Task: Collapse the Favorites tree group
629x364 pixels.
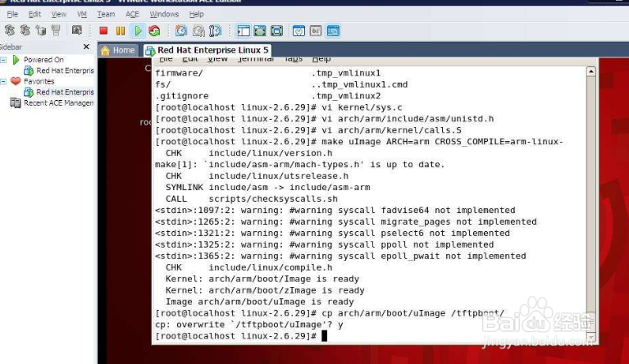Action: (3, 81)
